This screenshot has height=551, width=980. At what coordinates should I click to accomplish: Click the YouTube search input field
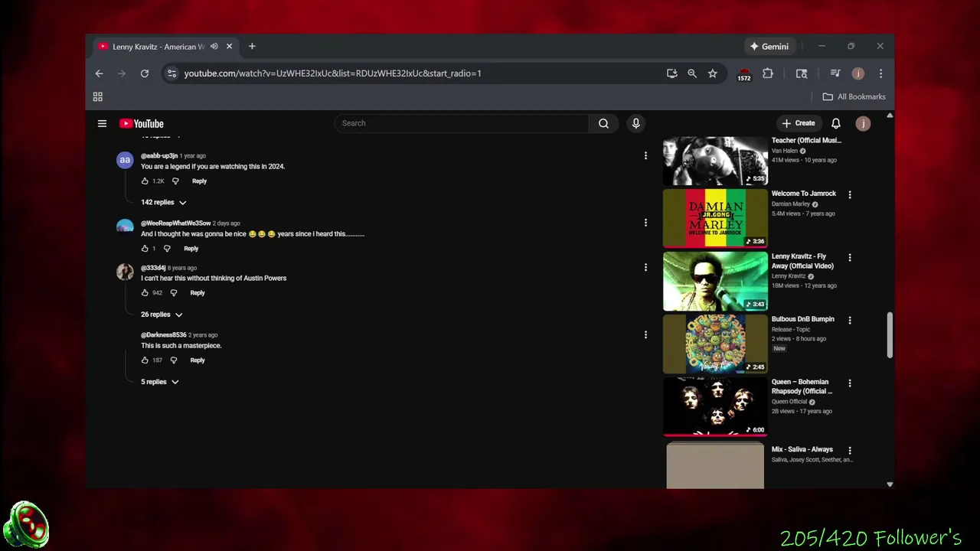click(461, 123)
